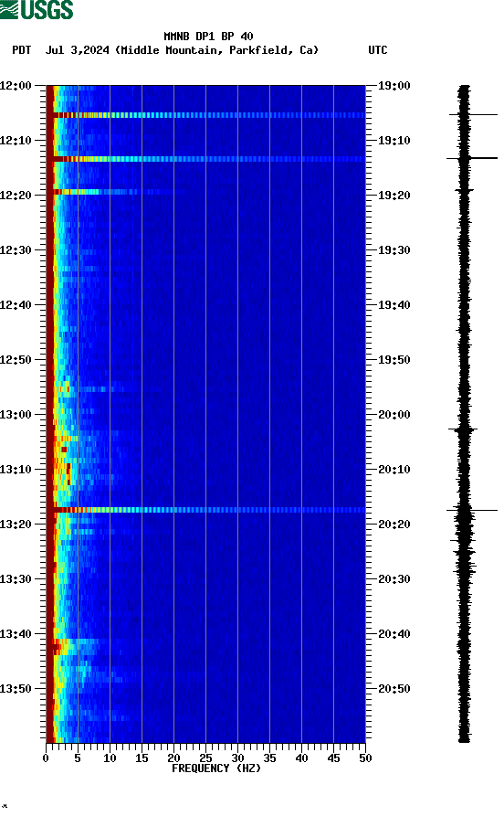
Task: Click the "20:30" UTC time label
Action: pyautogui.click(x=394, y=579)
